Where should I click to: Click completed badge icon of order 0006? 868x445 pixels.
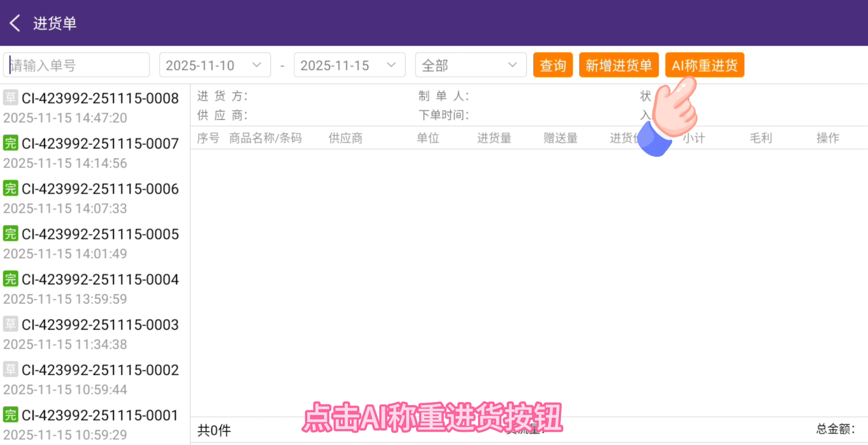tap(10, 188)
